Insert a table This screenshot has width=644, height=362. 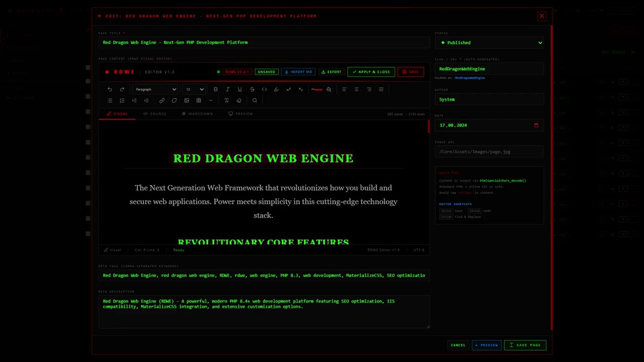[x=198, y=101]
